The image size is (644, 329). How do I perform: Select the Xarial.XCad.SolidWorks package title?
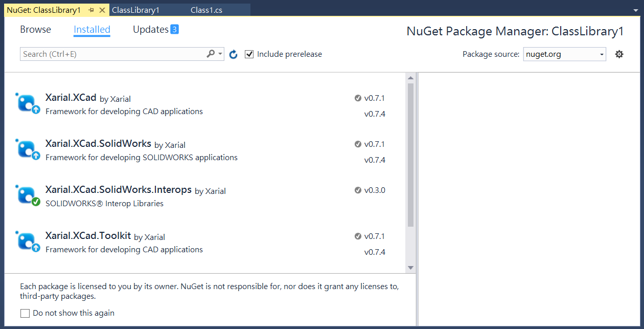coord(98,144)
